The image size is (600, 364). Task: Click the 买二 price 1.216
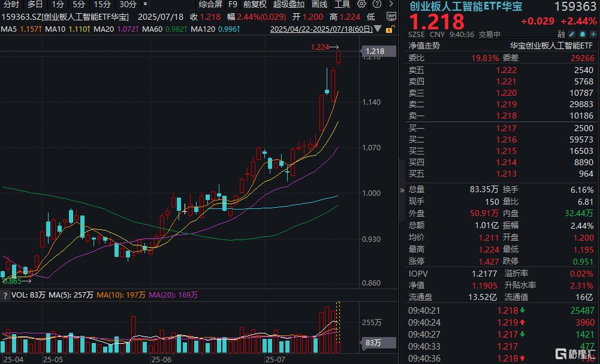506,139
